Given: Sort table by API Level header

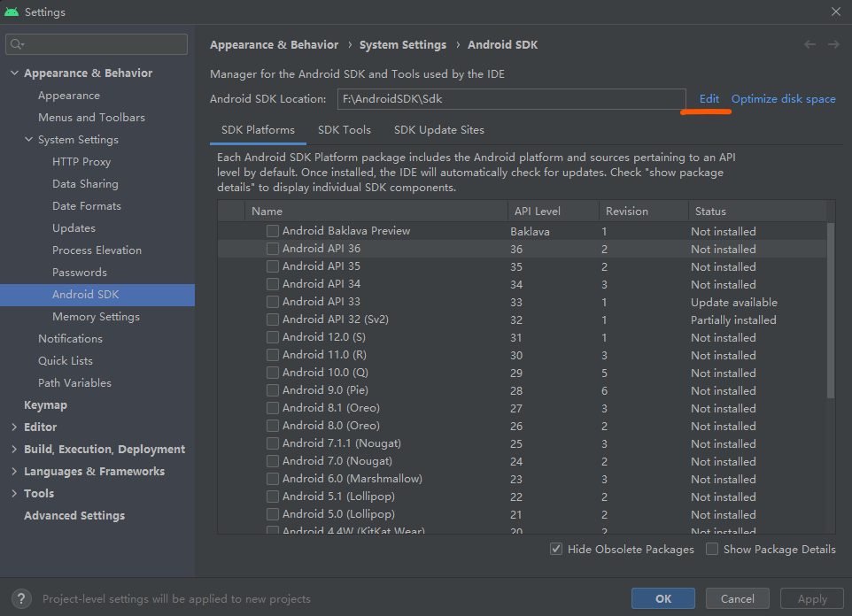Looking at the screenshot, I should [x=554, y=212].
